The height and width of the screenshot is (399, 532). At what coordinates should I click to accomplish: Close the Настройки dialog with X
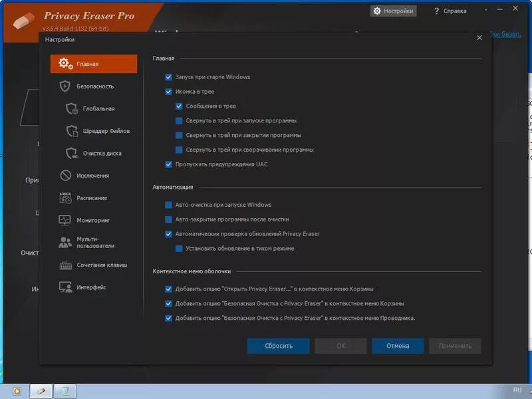coord(479,38)
